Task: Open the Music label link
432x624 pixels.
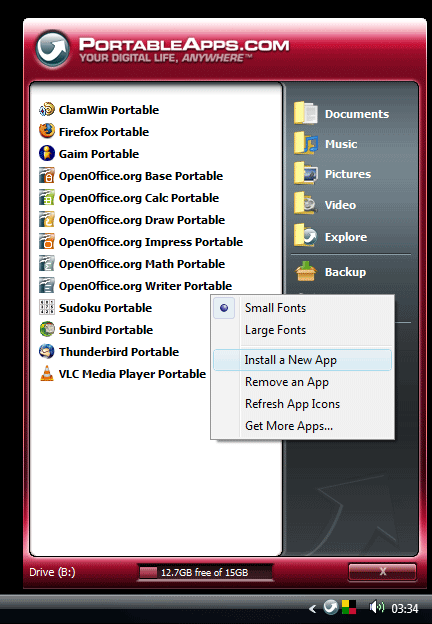Action: tap(341, 144)
